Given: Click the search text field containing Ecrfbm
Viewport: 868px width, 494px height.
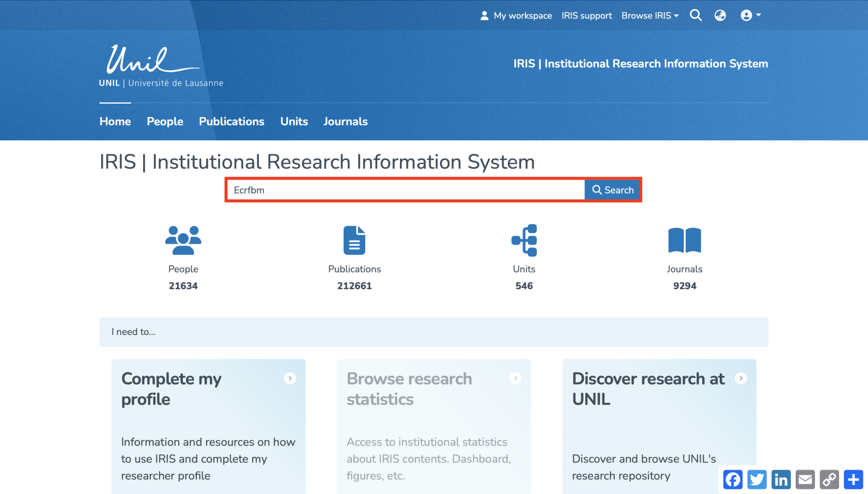Looking at the screenshot, I should tap(406, 190).
